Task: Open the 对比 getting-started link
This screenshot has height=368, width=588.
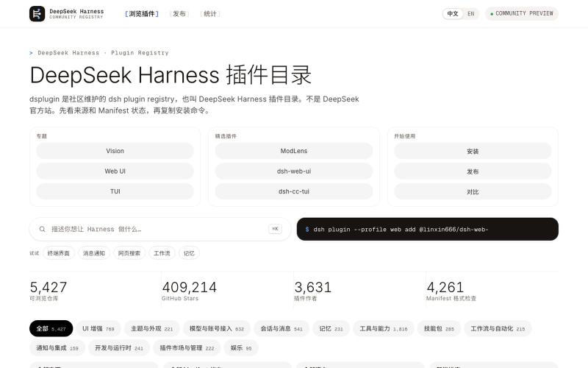Action: [473, 191]
